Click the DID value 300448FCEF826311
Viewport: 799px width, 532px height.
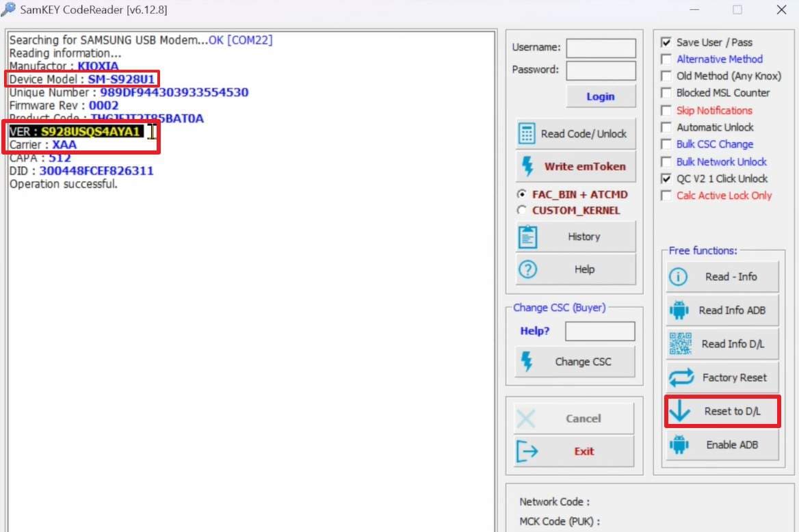[96, 171]
